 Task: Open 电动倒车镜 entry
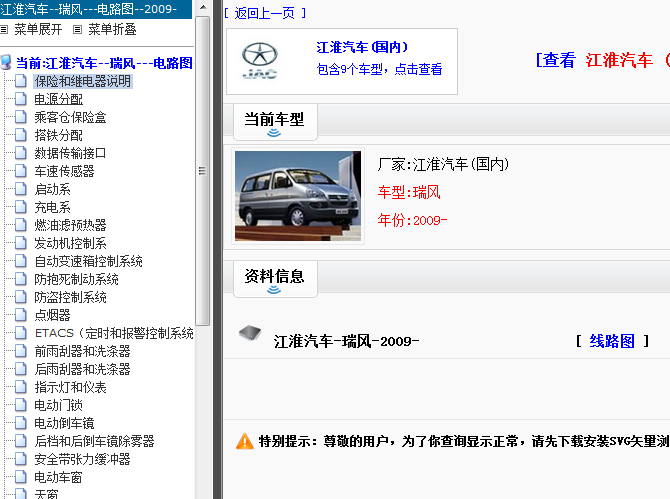point(65,423)
